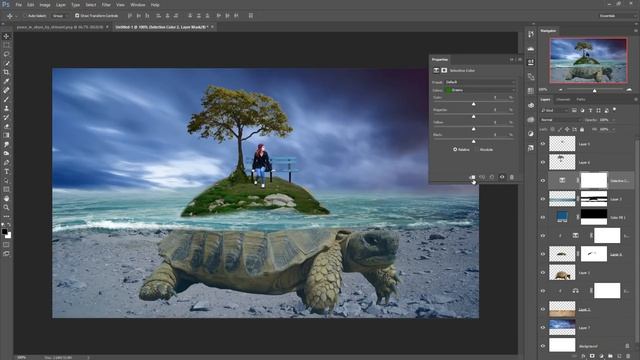Switch to the Channels tab
This screenshot has height=360, width=640.
click(563, 100)
